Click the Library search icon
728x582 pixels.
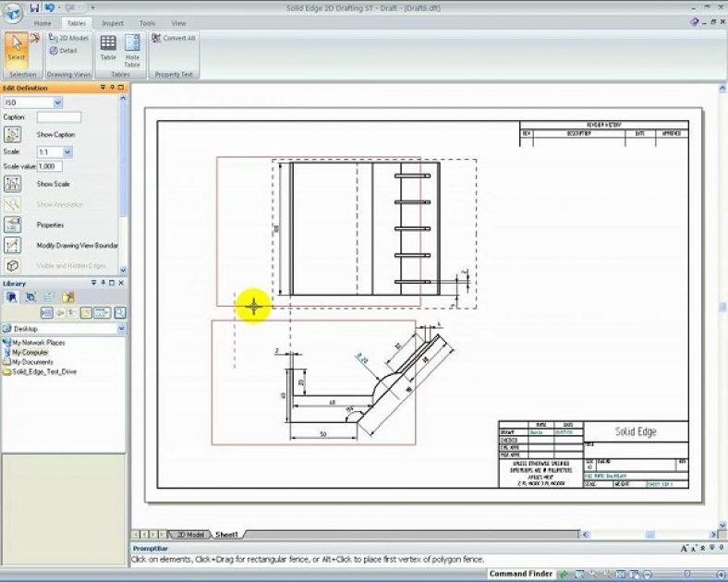tap(120, 313)
